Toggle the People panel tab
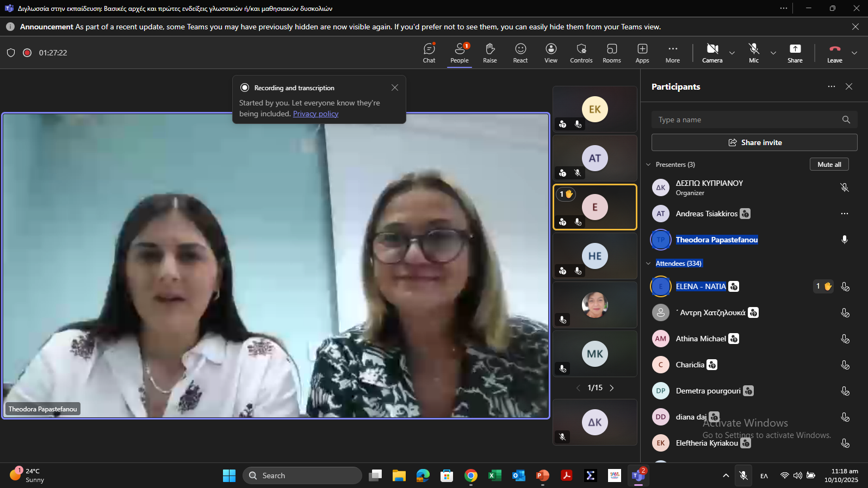This screenshot has height=488, width=868. [459, 53]
